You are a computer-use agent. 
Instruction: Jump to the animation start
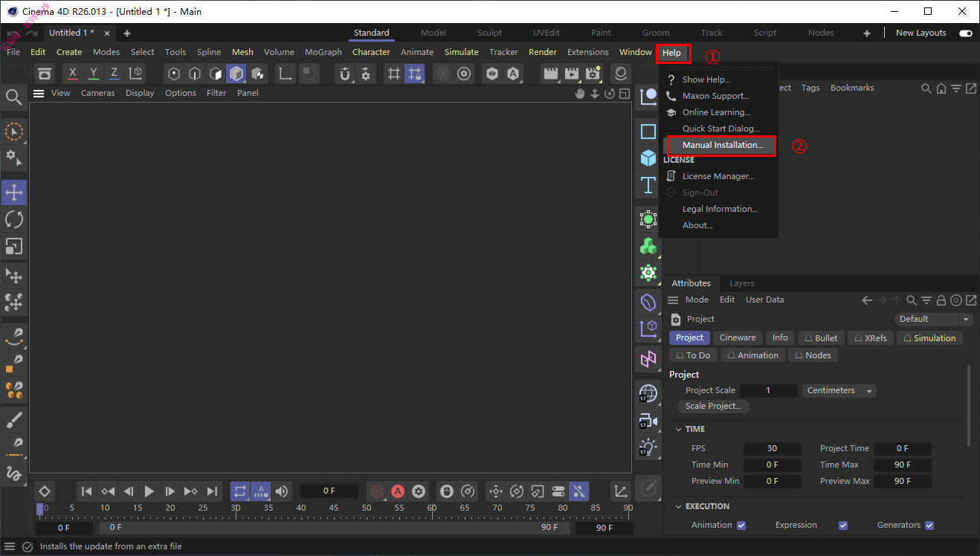pyautogui.click(x=86, y=491)
